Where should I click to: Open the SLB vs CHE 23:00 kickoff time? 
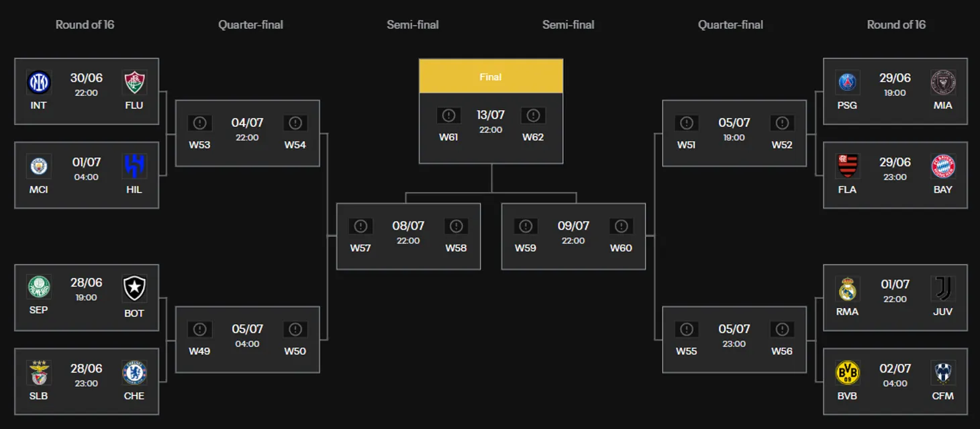point(87,383)
